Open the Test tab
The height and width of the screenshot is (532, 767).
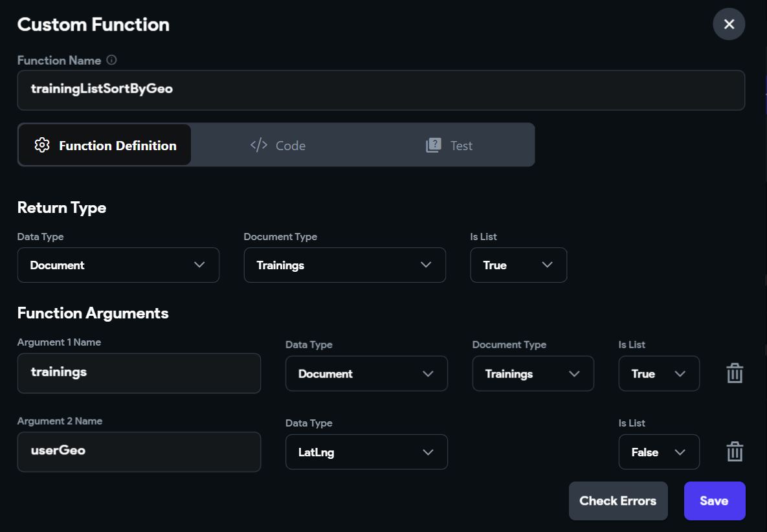pyautogui.click(x=449, y=145)
